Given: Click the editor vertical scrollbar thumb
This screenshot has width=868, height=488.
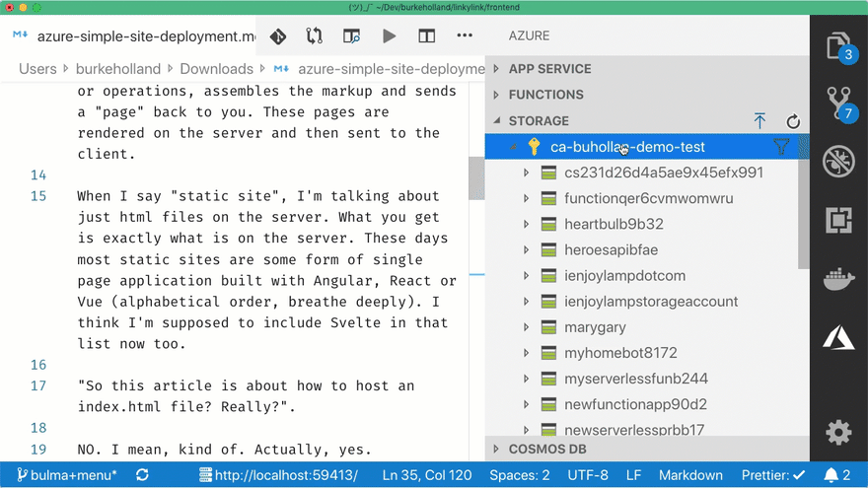Looking at the screenshot, I should (476, 178).
